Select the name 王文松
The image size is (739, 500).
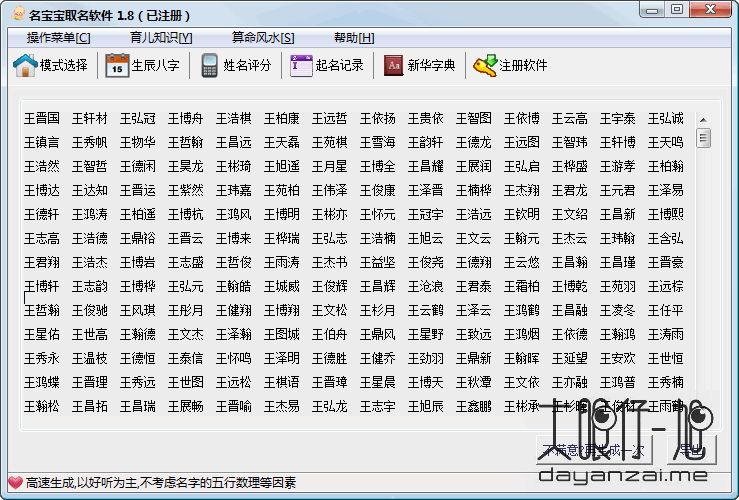[329, 310]
